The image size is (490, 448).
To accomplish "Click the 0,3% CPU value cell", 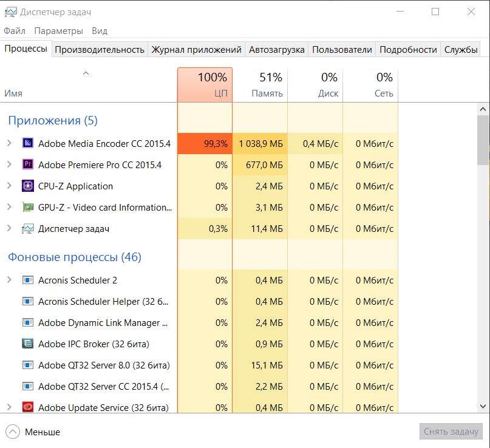I will pos(205,229).
